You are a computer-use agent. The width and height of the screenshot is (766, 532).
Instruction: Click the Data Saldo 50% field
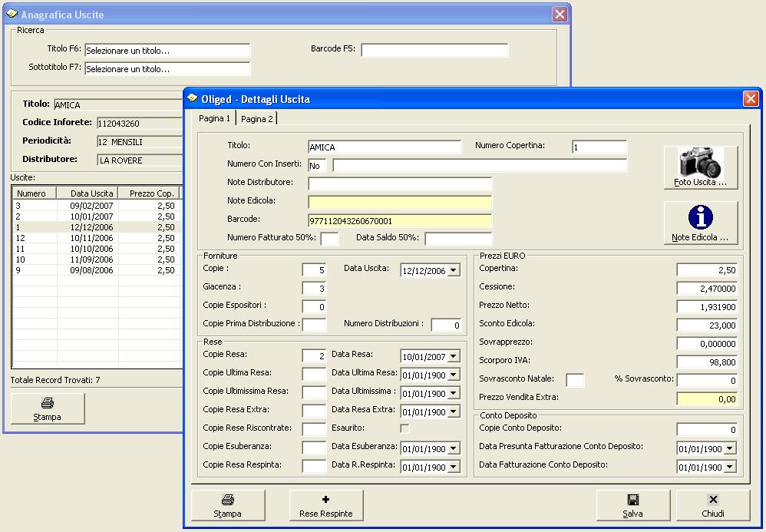point(458,239)
